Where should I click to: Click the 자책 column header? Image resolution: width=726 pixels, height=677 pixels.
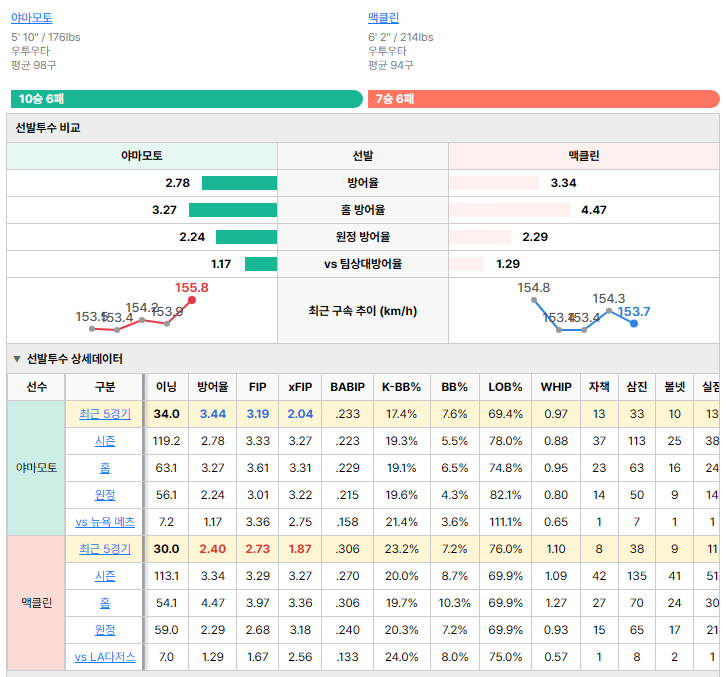[x=599, y=387]
